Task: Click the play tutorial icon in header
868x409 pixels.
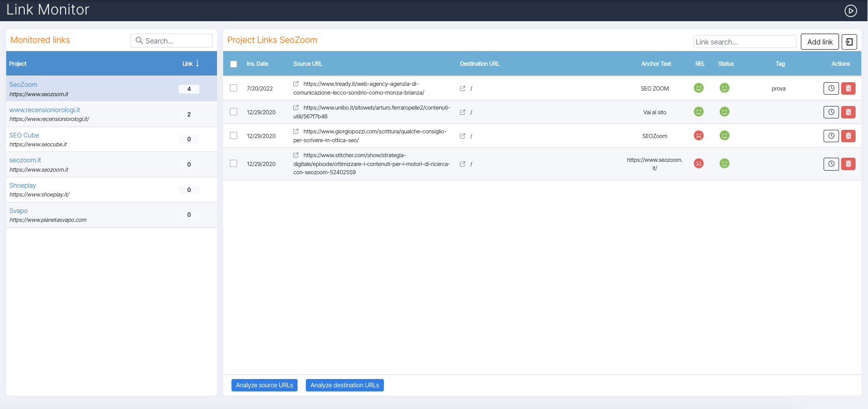Action: (x=850, y=11)
